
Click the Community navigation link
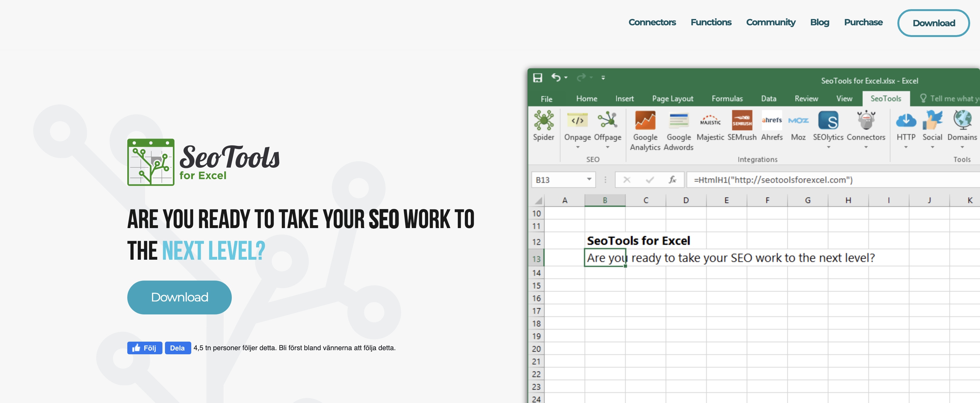[770, 22]
